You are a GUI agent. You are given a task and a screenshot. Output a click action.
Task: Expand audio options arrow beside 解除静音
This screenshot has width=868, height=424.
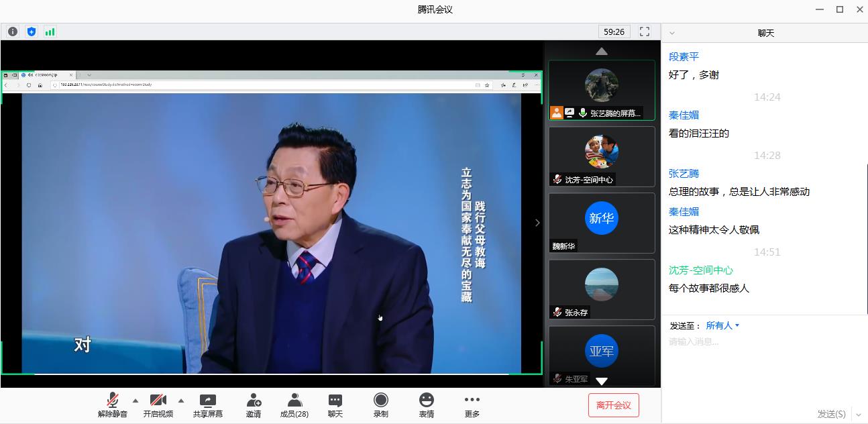[135, 401]
